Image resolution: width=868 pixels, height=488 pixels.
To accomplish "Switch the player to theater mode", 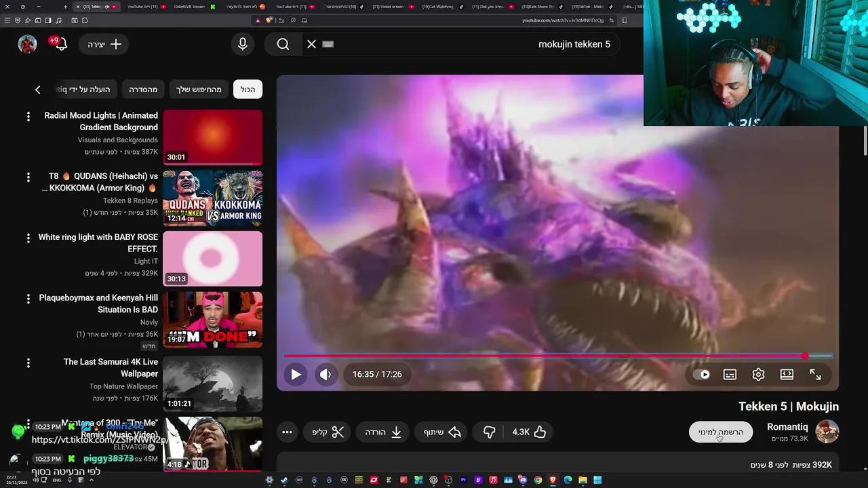I will [787, 374].
